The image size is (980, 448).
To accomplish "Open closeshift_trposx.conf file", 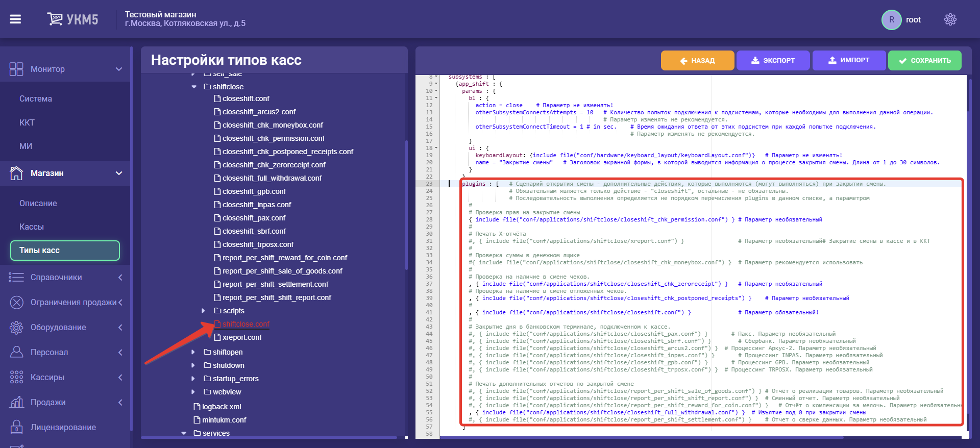I will tap(258, 244).
